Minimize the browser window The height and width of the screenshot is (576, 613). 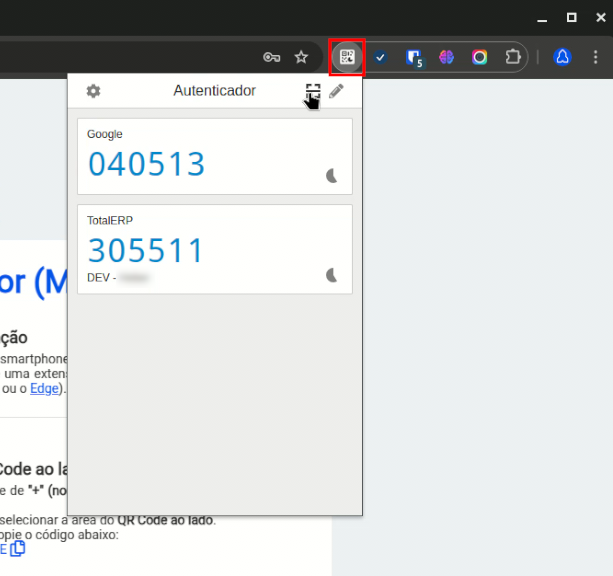(x=542, y=18)
